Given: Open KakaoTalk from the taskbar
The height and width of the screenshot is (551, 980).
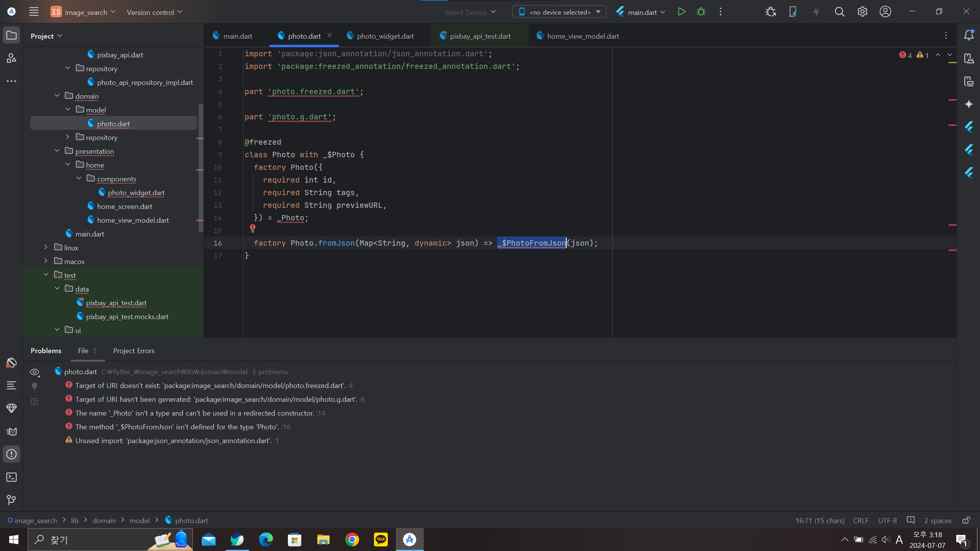Looking at the screenshot, I should [381, 540].
